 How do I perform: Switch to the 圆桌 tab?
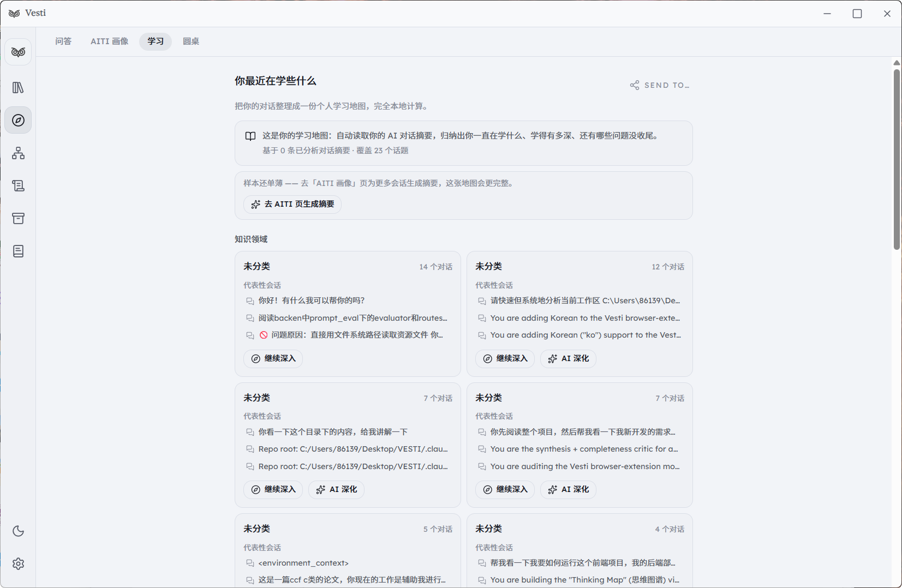pos(191,41)
